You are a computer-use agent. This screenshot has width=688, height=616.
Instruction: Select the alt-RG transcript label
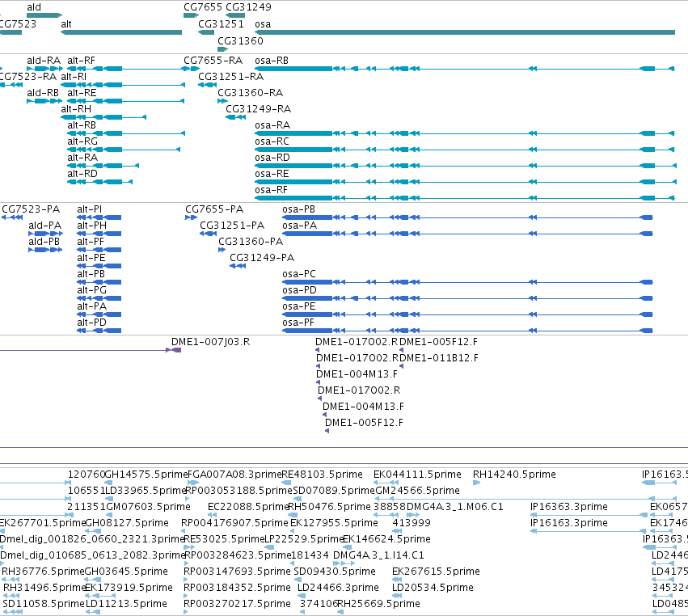(82, 141)
